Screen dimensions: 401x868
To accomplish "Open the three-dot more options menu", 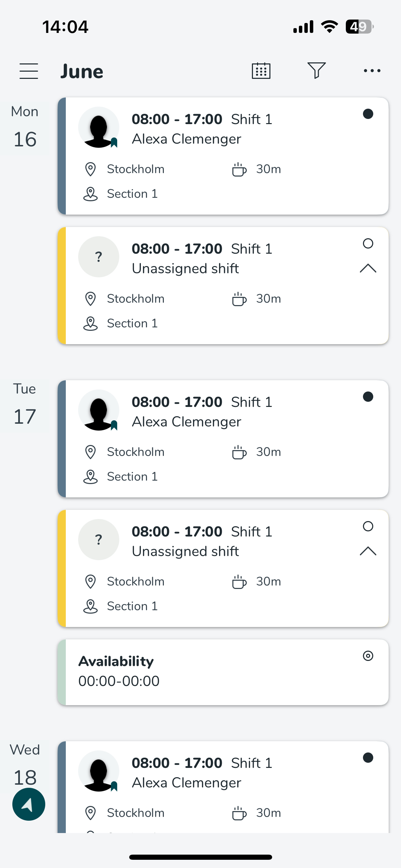I will coord(372,71).
